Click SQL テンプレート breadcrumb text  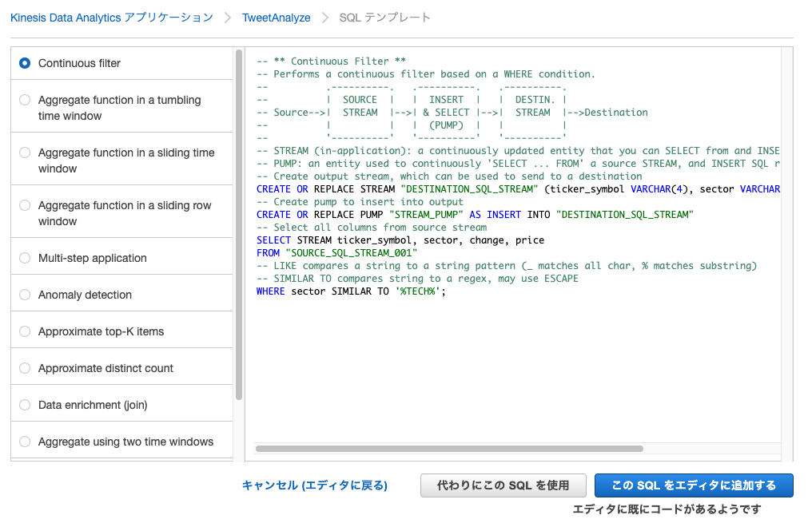(384, 18)
